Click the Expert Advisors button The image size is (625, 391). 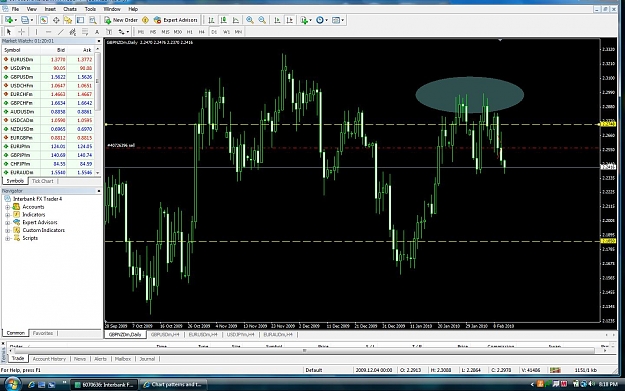click(x=176, y=20)
